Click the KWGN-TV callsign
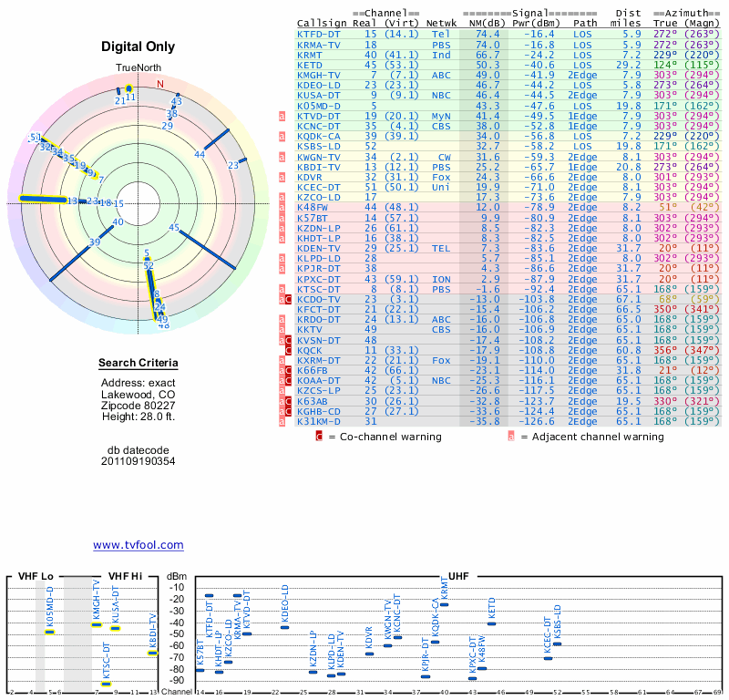 (320, 156)
